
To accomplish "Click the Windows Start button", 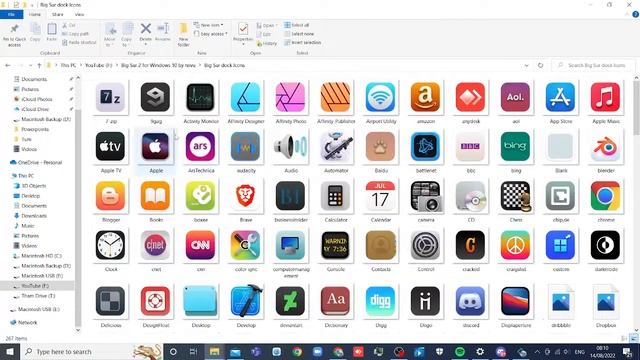I will point(10,351).
